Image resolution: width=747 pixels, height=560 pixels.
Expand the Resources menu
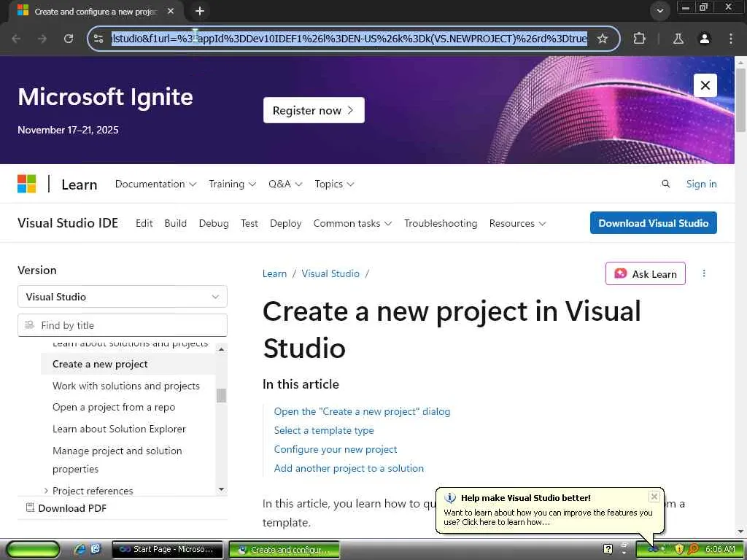pos(517,223)
